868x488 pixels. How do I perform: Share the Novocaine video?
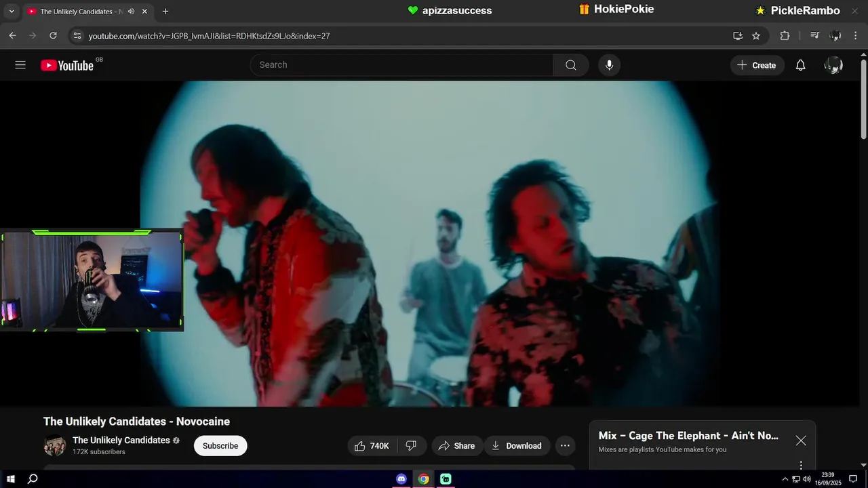[x=456, y=445]
